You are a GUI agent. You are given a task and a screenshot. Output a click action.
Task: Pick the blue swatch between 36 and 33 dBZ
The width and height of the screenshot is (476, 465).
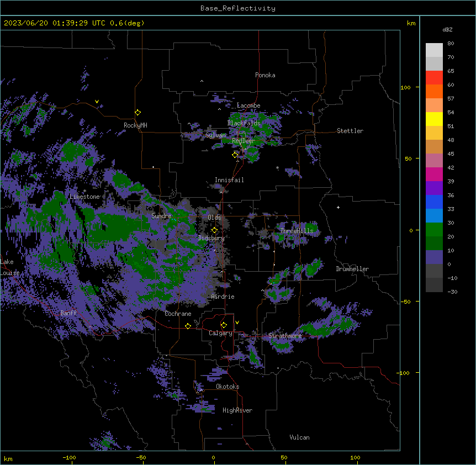pos(434,202)
